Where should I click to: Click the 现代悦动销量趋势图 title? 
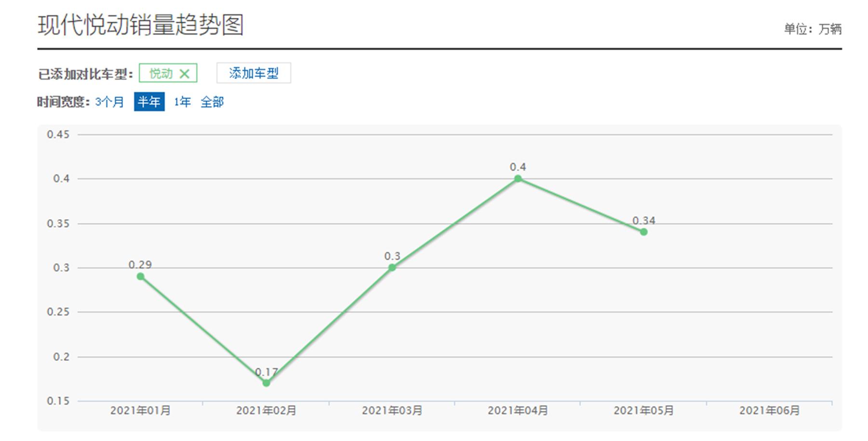point(141,25)
